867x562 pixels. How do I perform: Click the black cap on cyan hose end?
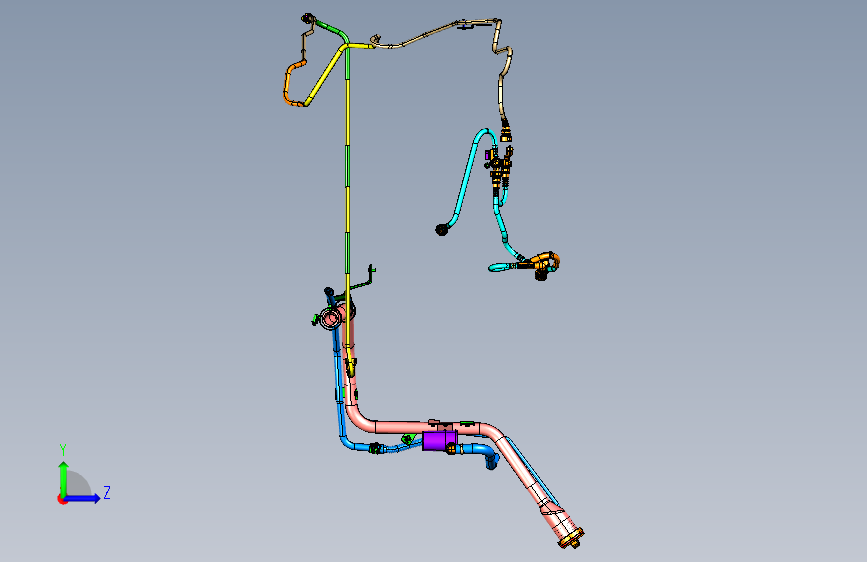coord(441,230)
